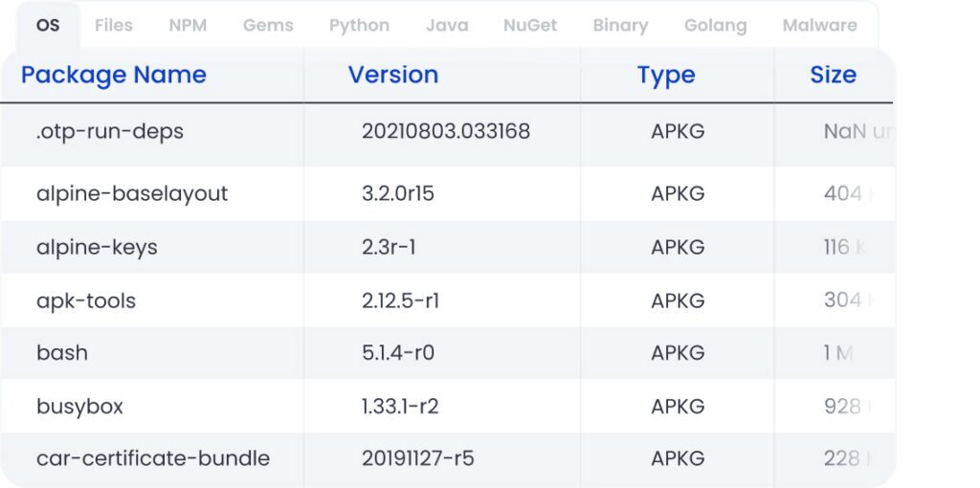Switch to the Files tab

(x=114, y=26)
